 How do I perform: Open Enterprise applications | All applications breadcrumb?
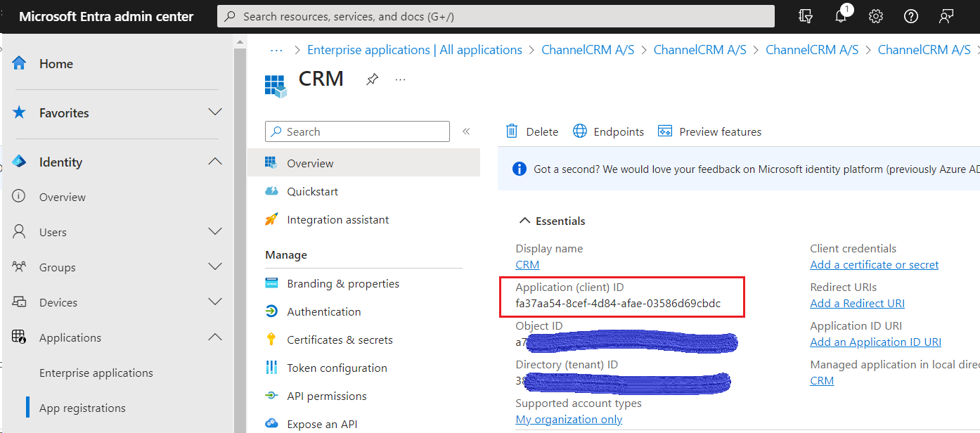415,50
